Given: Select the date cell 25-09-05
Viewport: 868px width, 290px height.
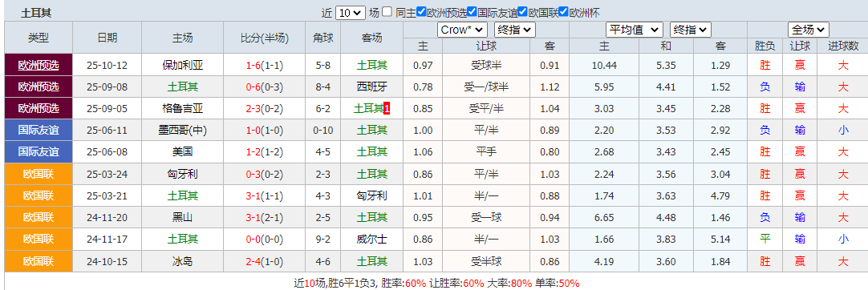Looking at the screenshot, I should coord(107,108).
